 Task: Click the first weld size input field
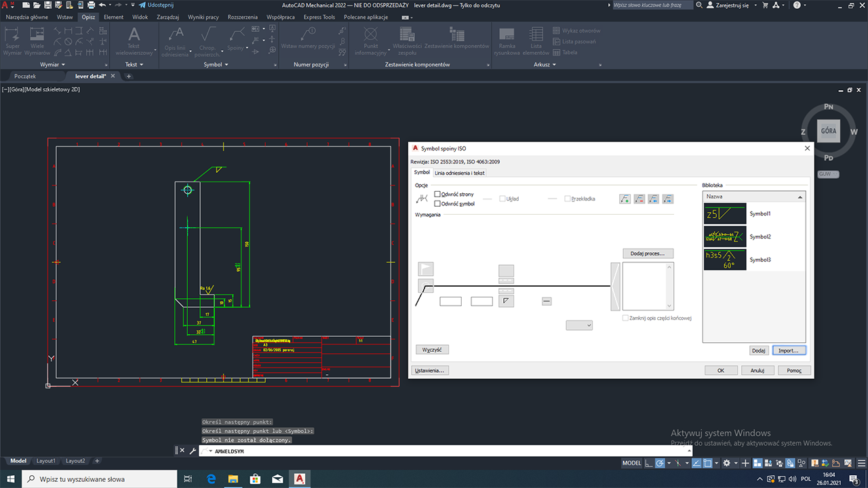click(450, 301)
